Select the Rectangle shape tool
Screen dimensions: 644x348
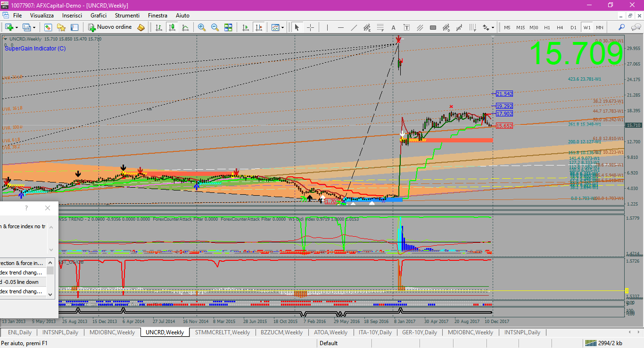(433, 27)
